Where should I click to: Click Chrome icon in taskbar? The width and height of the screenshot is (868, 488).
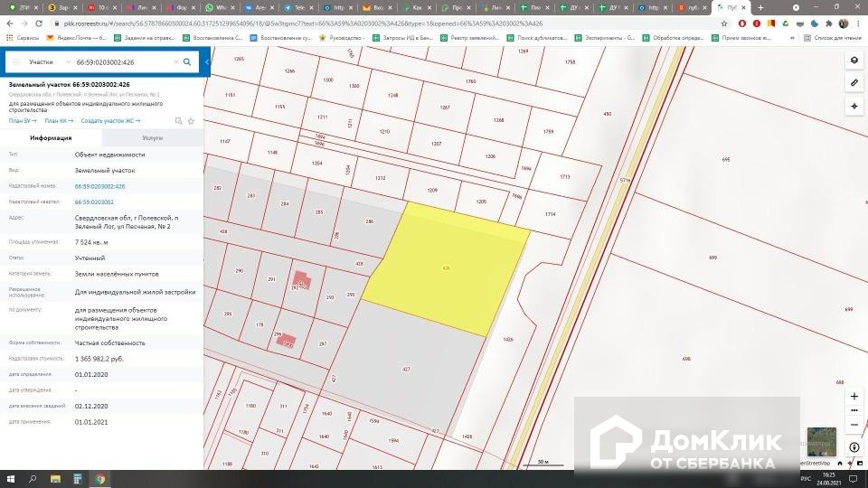point(99,479)
